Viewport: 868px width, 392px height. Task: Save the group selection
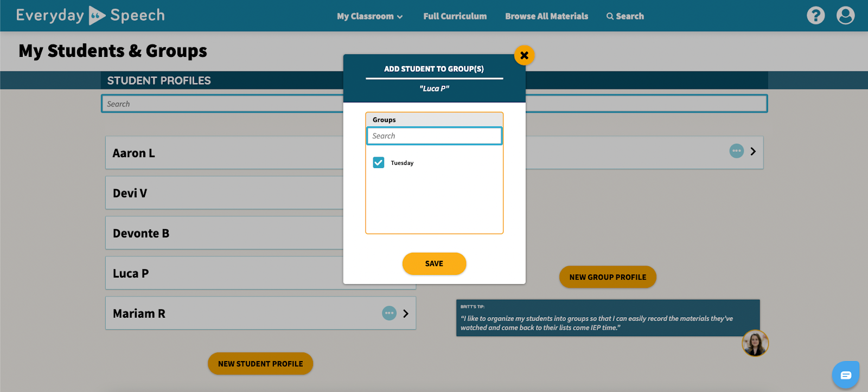coord(434,264)
